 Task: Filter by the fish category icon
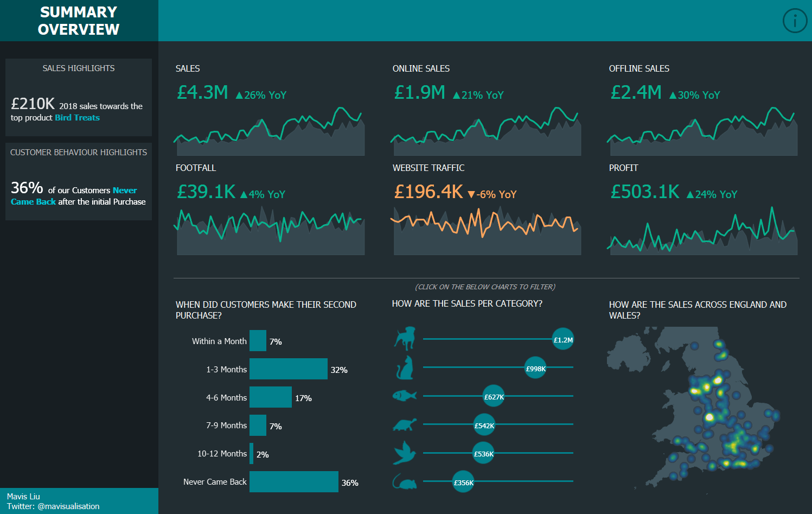pyautogui.click(x=405, y=396)
